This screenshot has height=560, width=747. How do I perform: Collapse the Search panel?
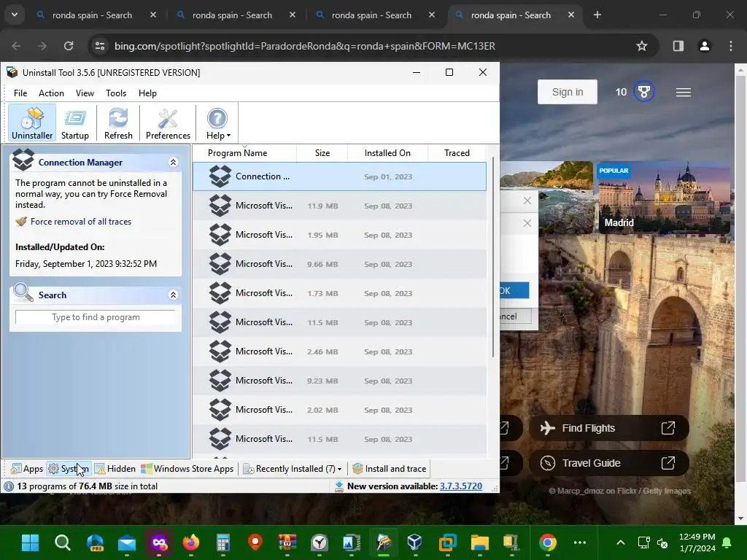click(x=173, y=295)
